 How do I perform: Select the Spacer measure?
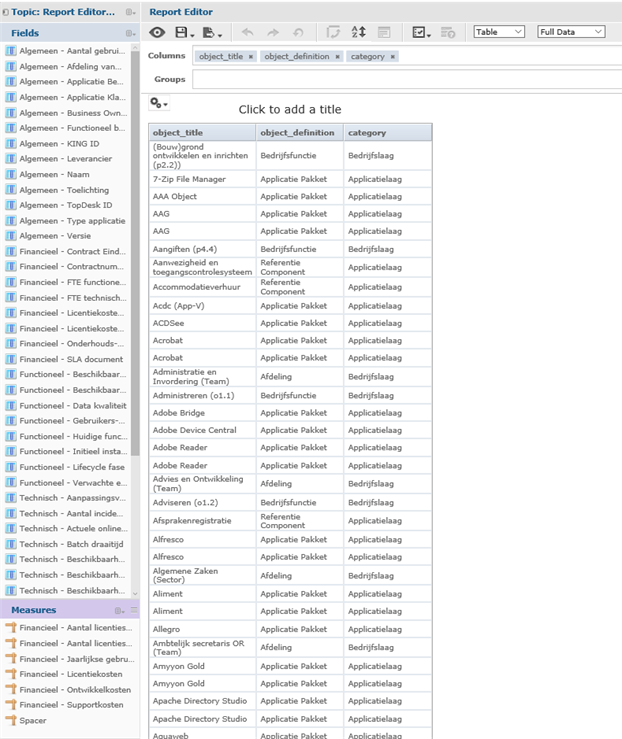[33, 720]
